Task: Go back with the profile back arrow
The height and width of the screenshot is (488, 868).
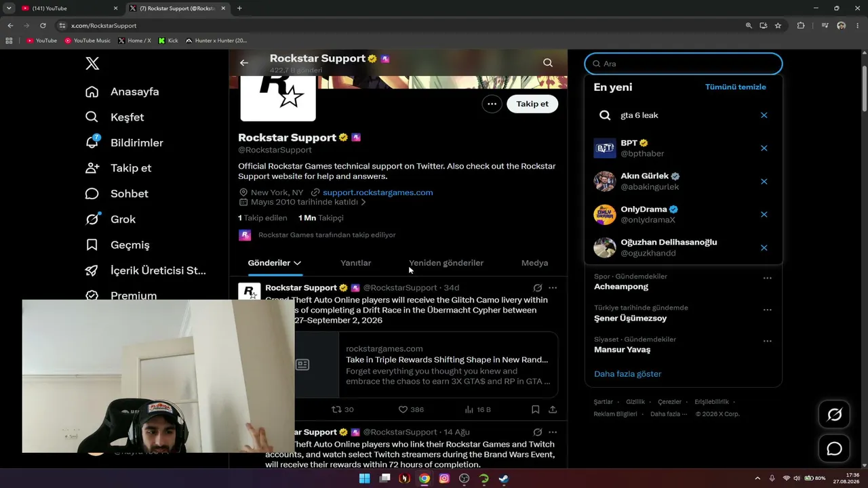Action: click(x=244, y=63)
